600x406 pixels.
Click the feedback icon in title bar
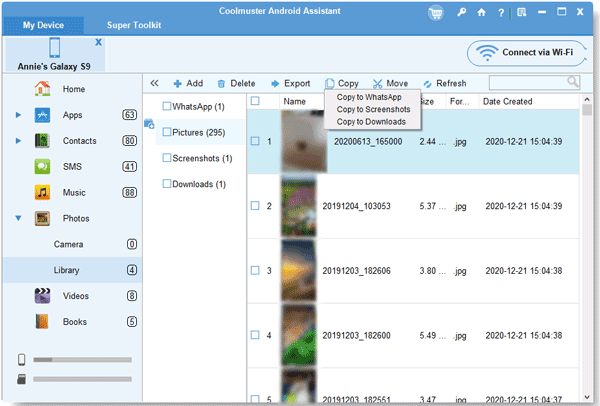(x=522, y=12)
